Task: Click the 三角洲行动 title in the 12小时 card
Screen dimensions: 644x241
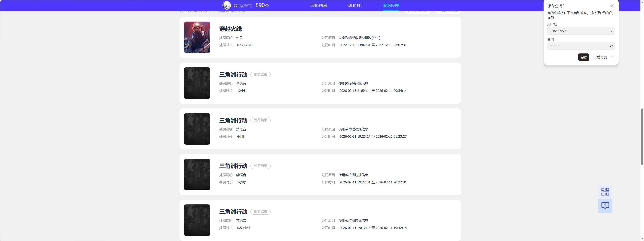Action: pos(233,75)
